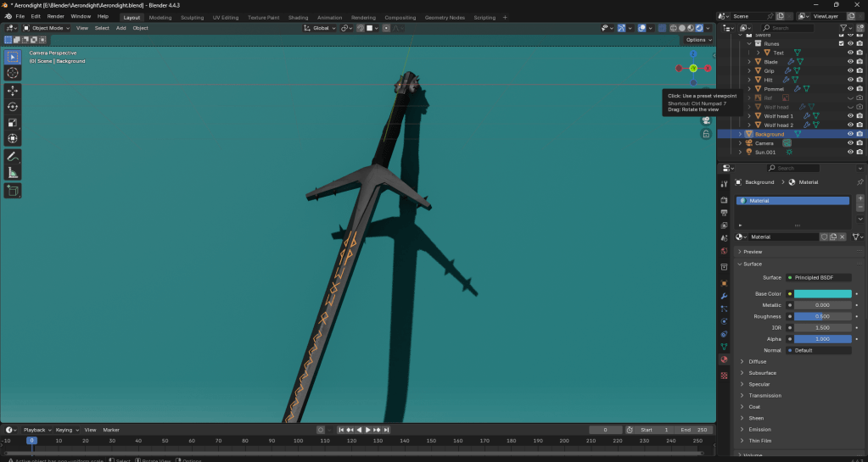Select the 3D Cursor tool

[x=13, y=73]
